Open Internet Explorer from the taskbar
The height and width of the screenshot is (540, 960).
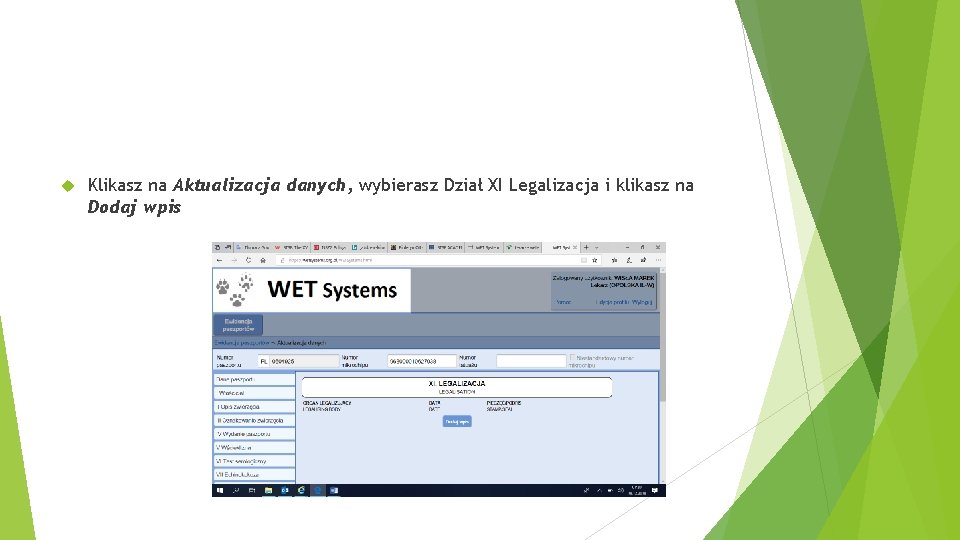pos(301,490)
